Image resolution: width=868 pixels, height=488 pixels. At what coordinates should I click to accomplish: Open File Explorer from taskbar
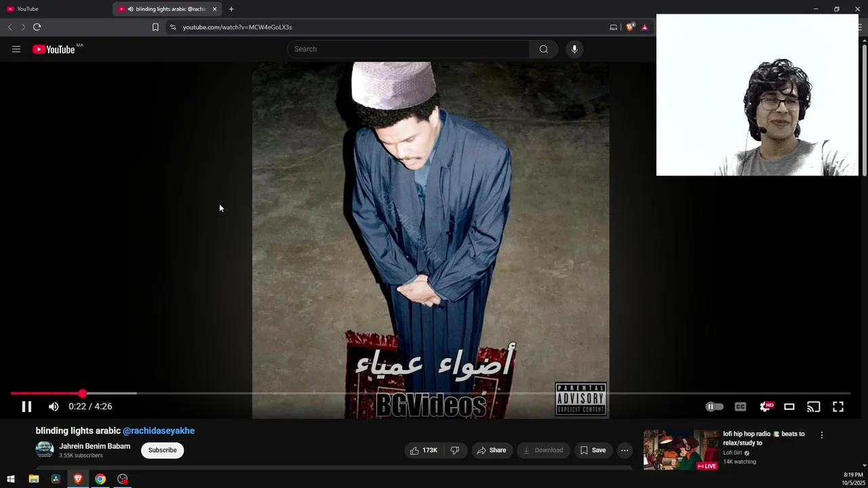coord(34,479)
